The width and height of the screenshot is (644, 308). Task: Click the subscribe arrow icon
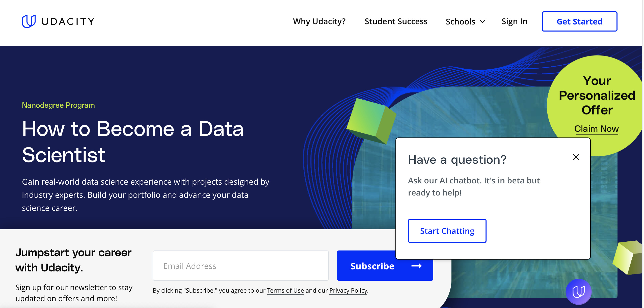pyautogui.click(x=416, y=266)
